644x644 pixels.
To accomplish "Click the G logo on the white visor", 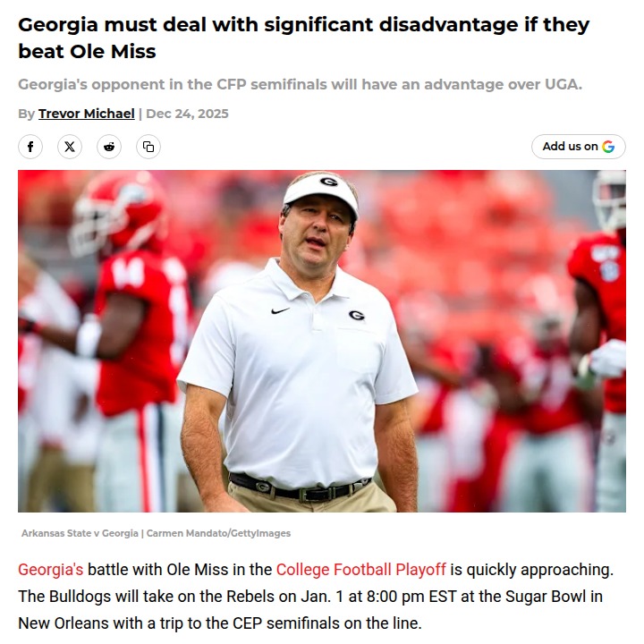I will [x=328, y=182].
